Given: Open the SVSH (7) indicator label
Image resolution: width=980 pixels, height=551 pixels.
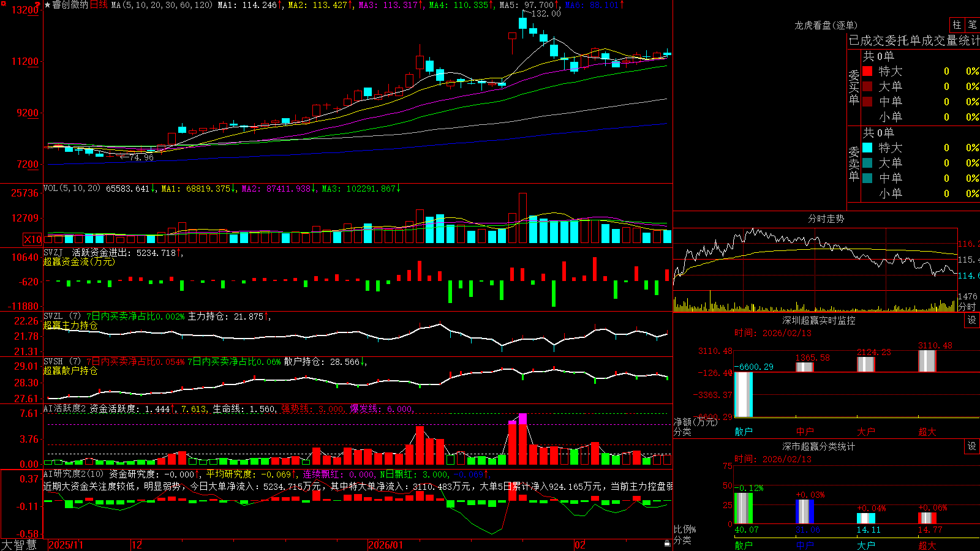Looking at the screenshot, I should [x=62, y=361].
